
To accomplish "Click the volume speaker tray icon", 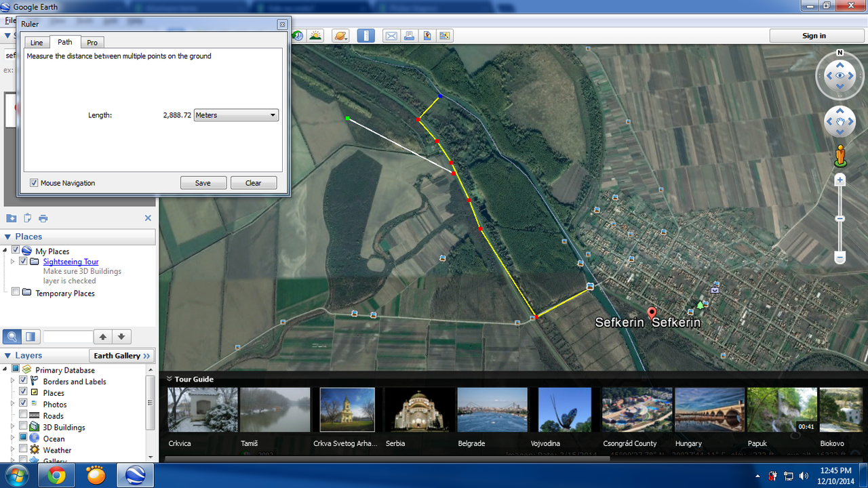I will [804, 476].
